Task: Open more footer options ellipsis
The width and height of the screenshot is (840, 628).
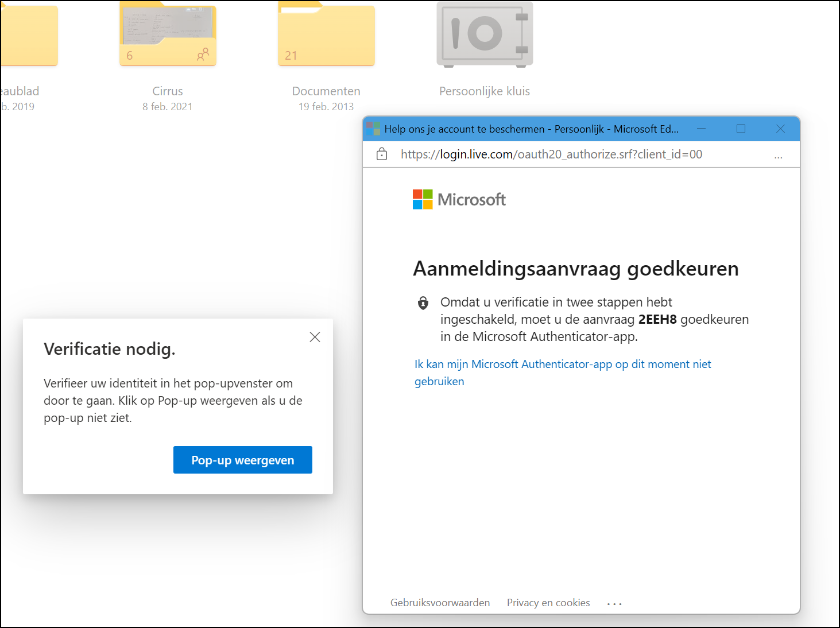Action: 614,604
